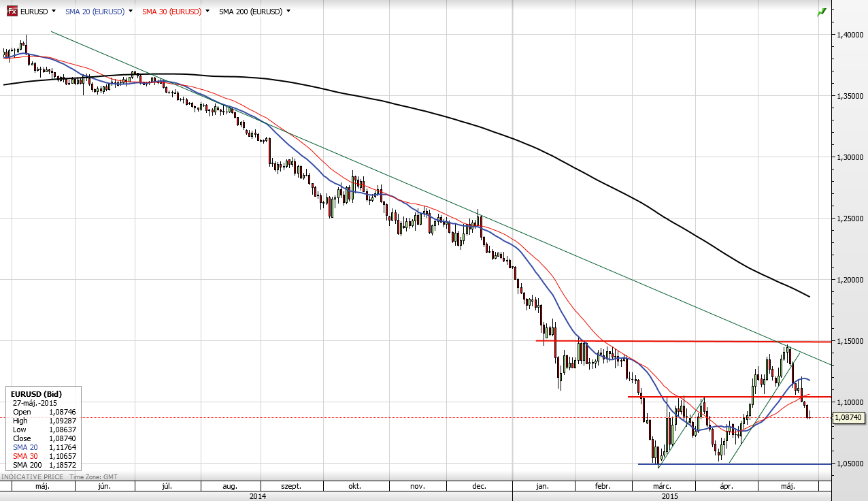Click the aug. month label on the time axis
Image resolution: width=868 pixels, height=501 pixels.
(x=229, y=487)
